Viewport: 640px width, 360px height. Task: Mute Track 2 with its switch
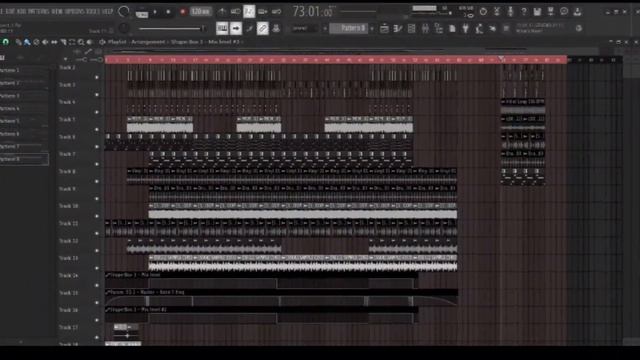click(97, 77)
